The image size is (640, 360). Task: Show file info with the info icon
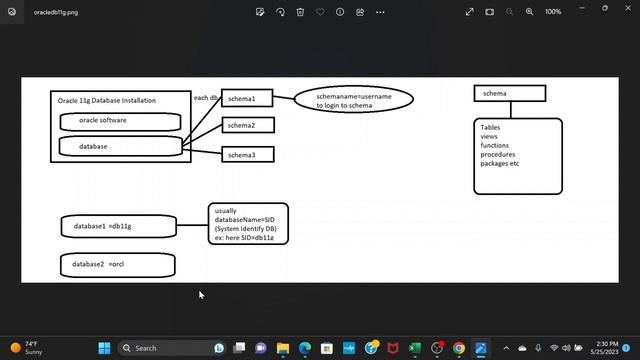[x=340, y=12]
